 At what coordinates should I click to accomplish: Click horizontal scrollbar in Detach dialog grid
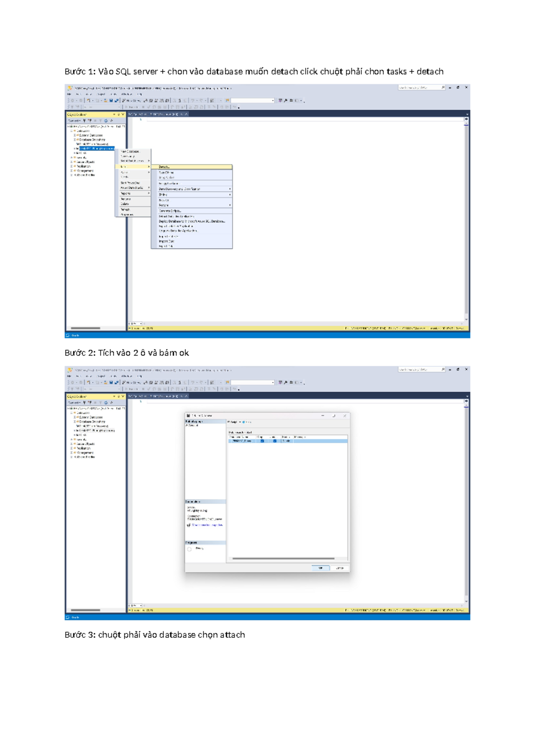point(284,558)
